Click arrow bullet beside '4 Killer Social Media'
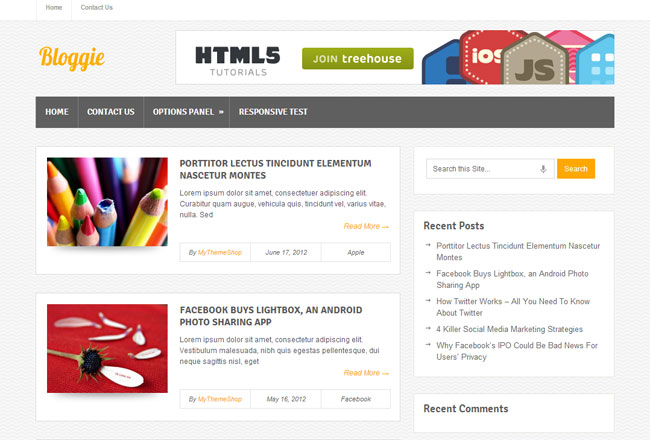 [x=428, y=328]
